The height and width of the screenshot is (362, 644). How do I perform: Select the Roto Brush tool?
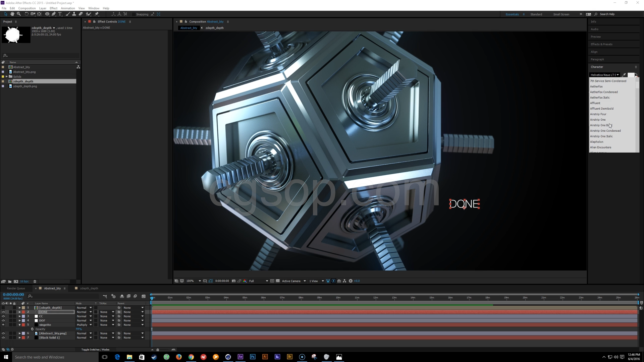coord(89,14)
